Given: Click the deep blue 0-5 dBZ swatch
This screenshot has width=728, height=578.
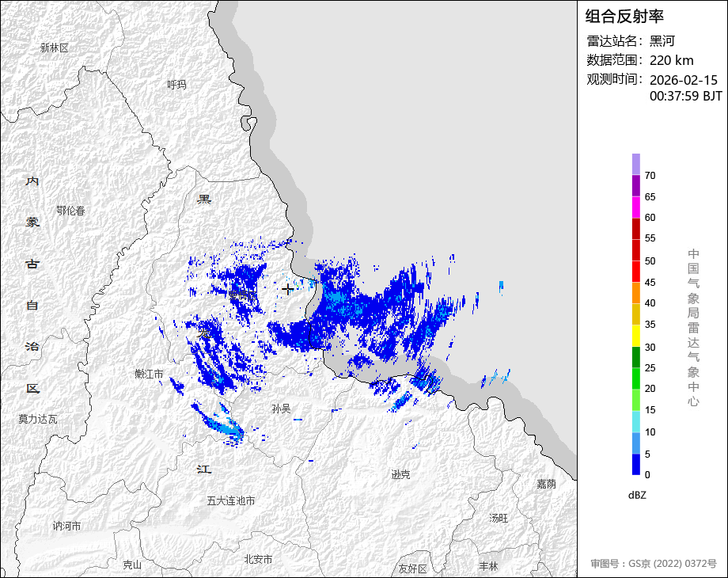Looking at the screenshot, I should pos(635,464).
